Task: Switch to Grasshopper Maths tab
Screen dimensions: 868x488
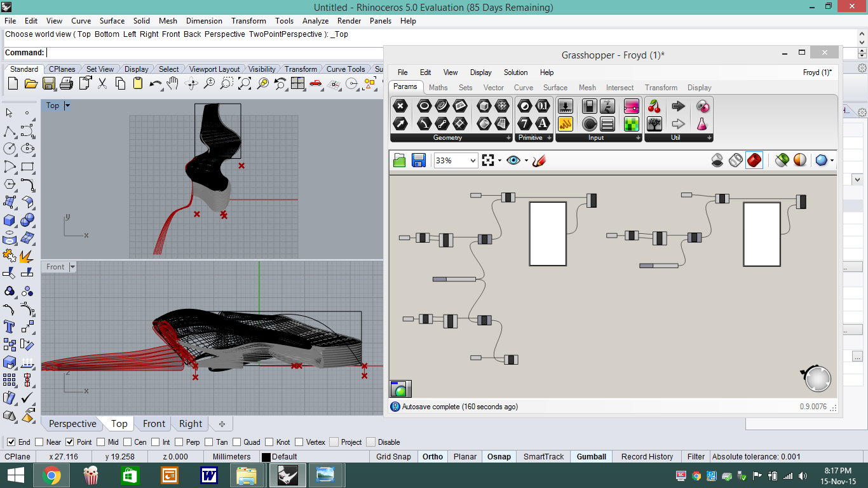Action: (438, 88)
